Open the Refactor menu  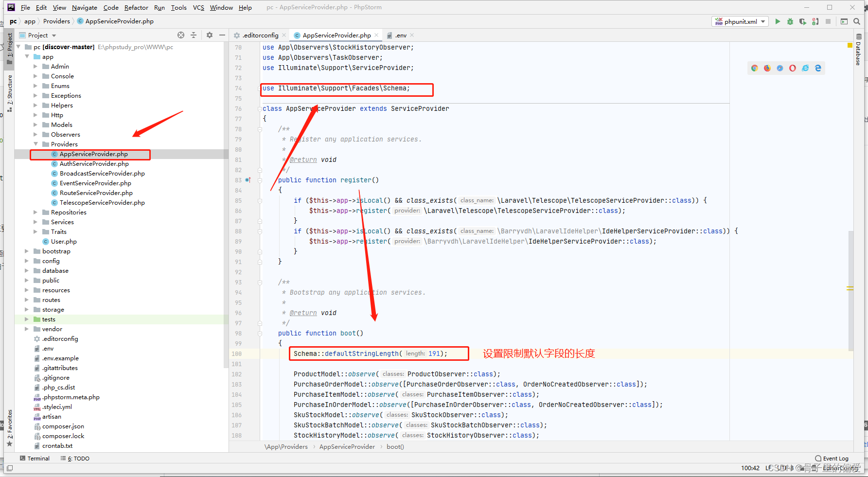[136, 7]
